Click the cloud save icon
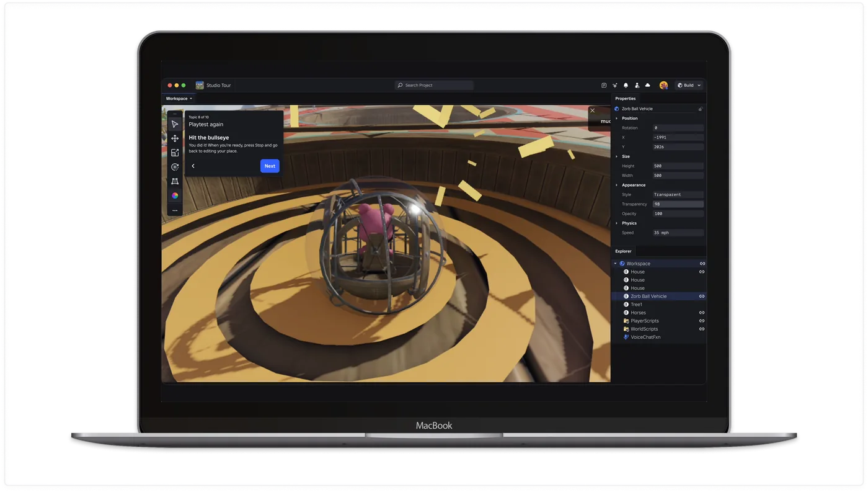The height and width of the screenshot is (492, 868). (x=648, y=85)
